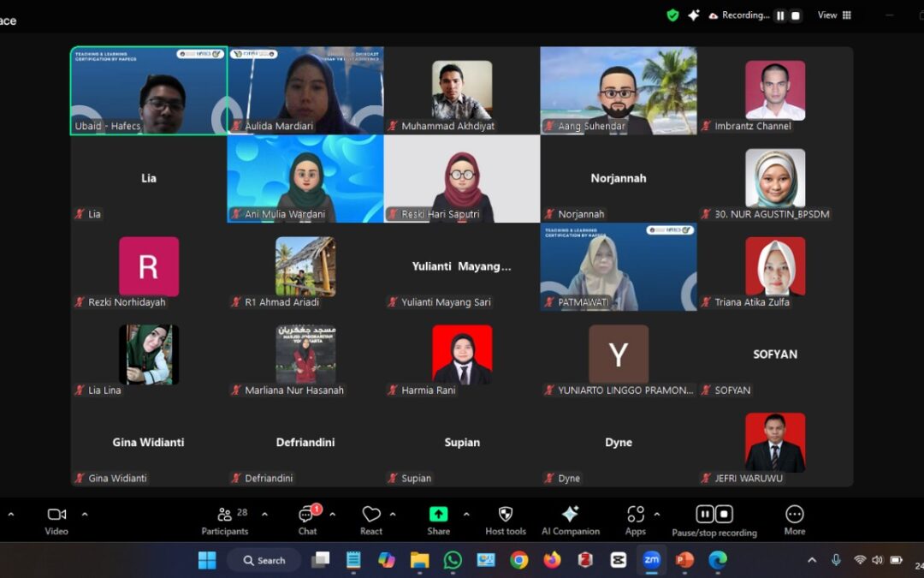Viewport: 924px width, 578px height.
Task: Click the AI Companion sparkle at top
Action: [694, 15]
